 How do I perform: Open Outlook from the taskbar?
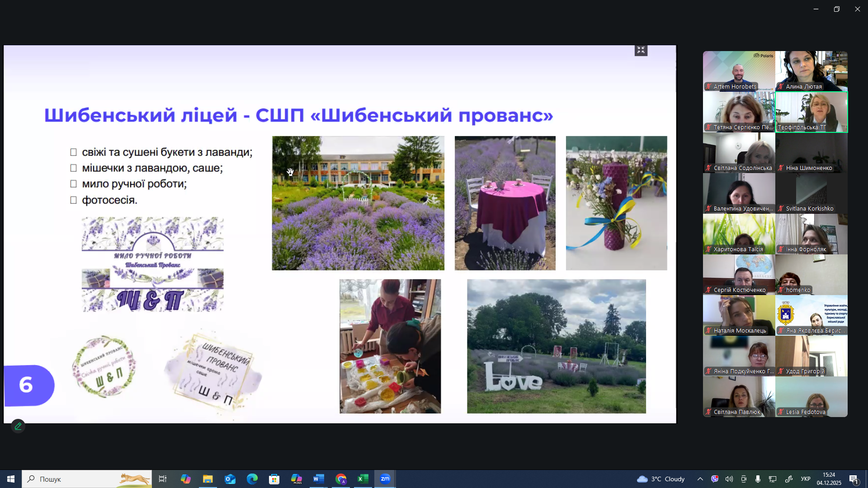point(230,479)
